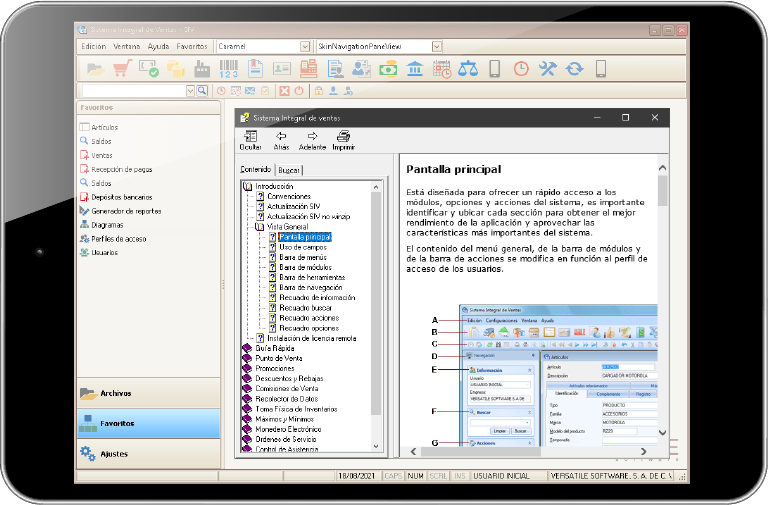
Task: Click the Ocultar button in help window
Action: [x=250, y=141]
